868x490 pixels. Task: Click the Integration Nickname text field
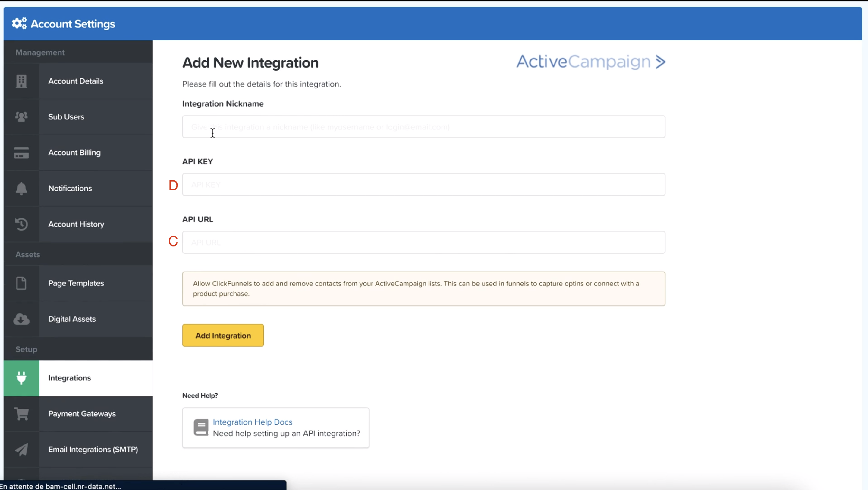(423, 127)
